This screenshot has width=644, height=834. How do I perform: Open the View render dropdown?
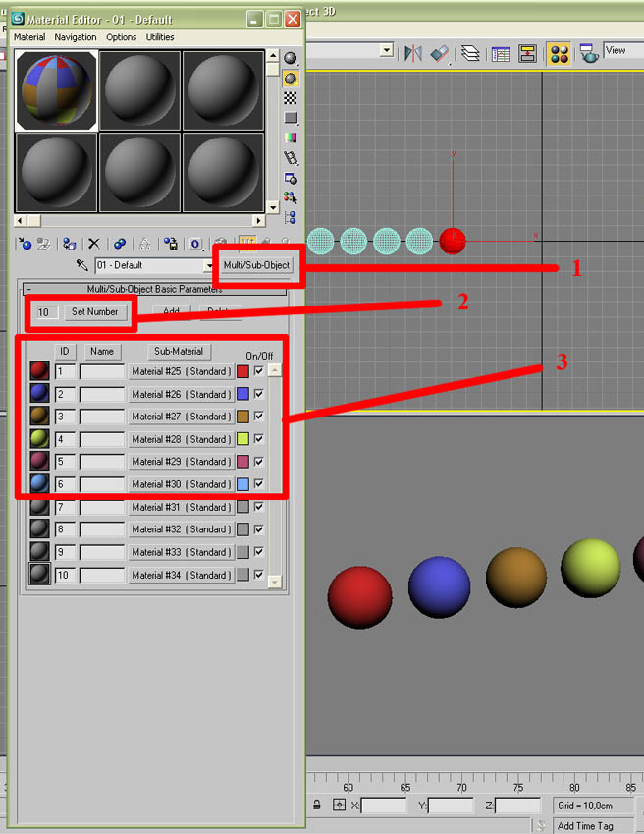623,50
